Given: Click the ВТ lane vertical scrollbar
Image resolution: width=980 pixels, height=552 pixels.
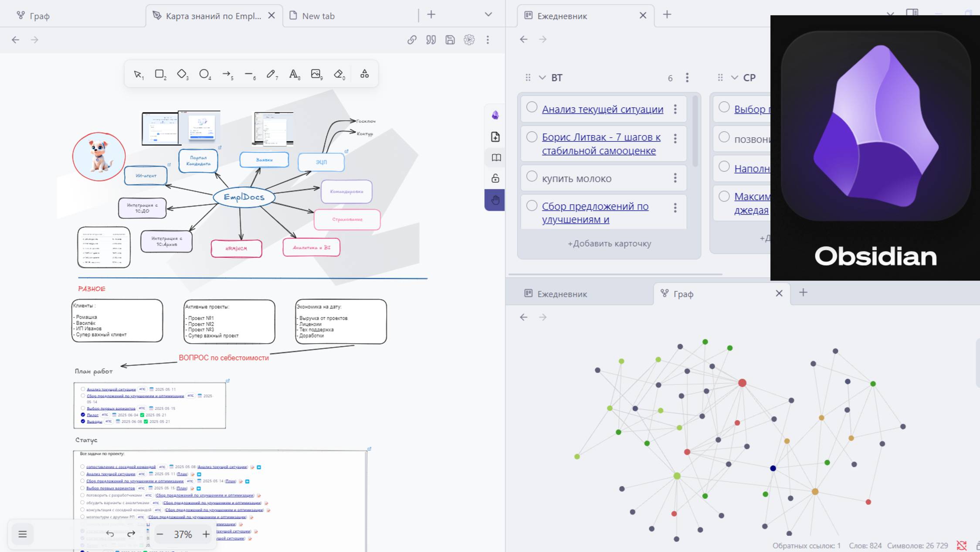Looking at the screenshot, I should 695,131.
